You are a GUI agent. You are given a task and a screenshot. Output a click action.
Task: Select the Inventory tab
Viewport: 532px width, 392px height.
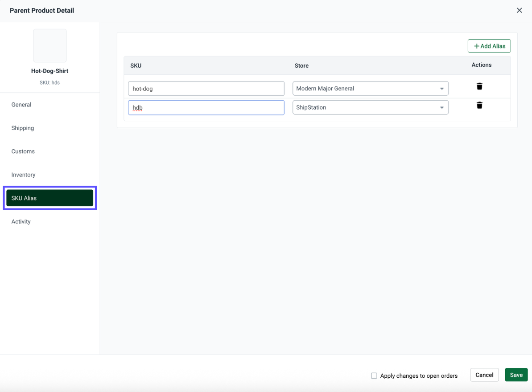click(49, 175)
